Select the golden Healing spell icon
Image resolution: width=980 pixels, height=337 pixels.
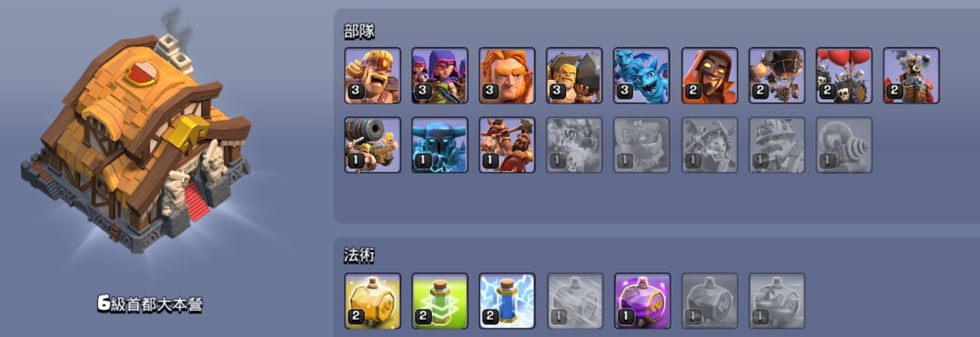[x=372, y=300]
